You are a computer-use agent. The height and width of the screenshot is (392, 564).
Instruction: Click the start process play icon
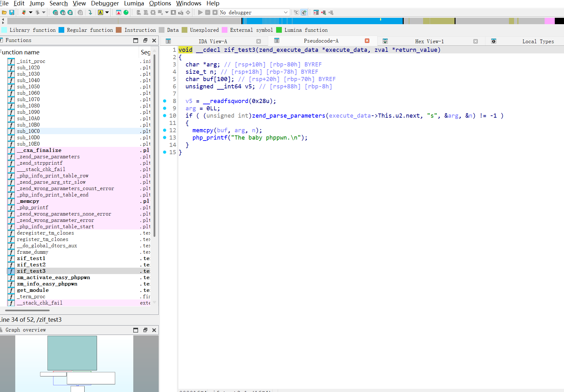click(200, 12)
